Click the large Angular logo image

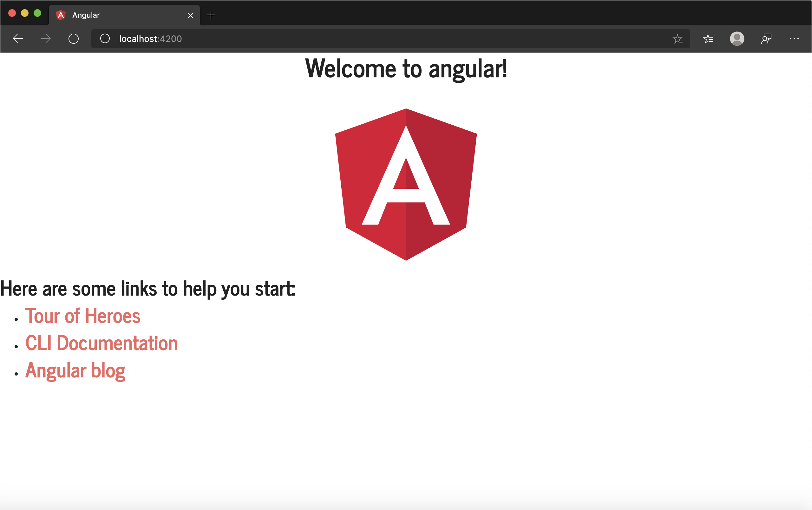pos(406,184)
